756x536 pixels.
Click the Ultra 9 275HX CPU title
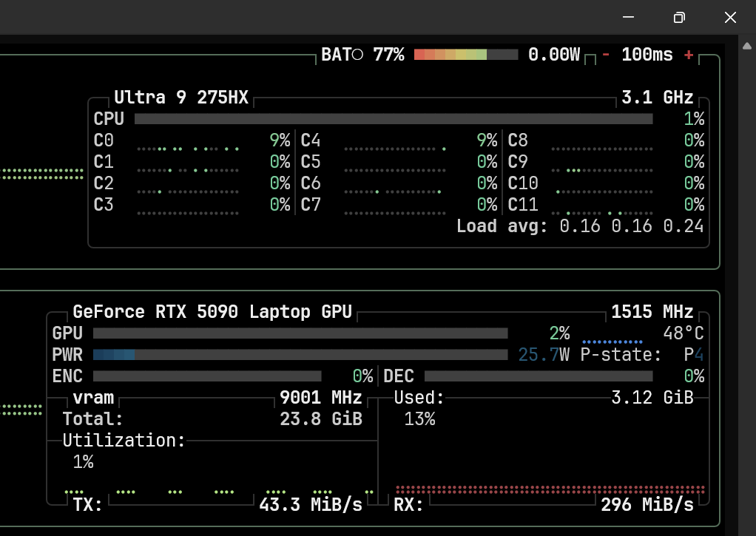click(x=181, y=98)
